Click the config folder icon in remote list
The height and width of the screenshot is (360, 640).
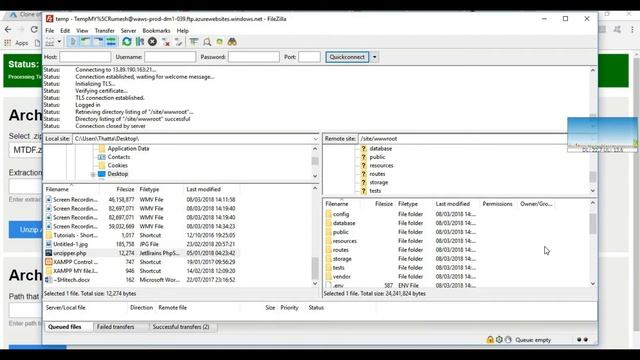tap(329, 214)
